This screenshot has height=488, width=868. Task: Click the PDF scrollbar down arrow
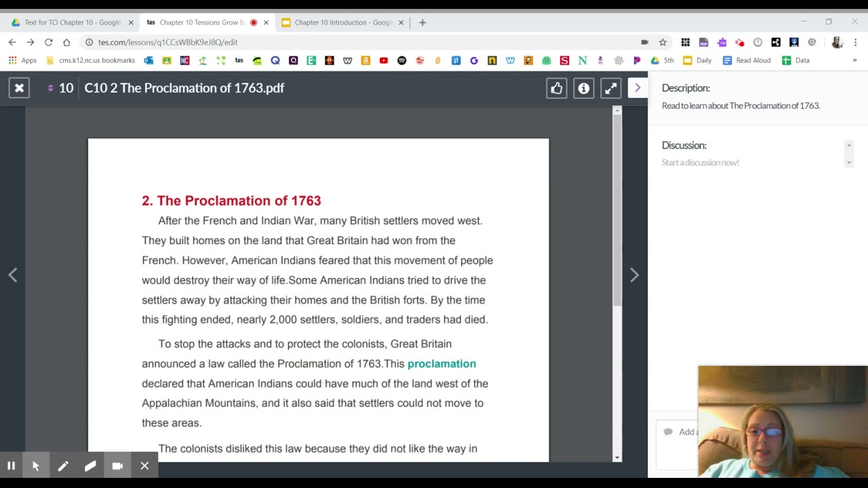(617, 457)
